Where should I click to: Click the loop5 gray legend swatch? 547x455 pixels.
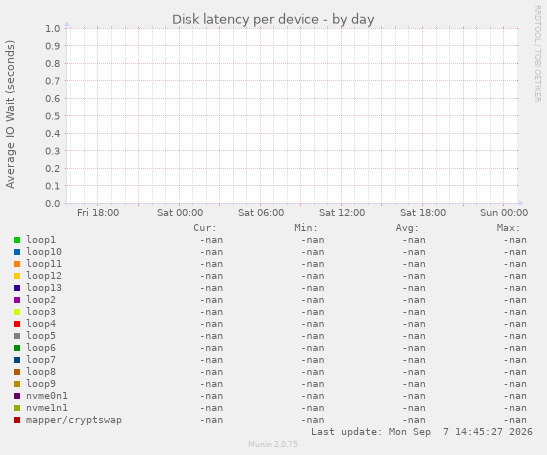(17, 336)
